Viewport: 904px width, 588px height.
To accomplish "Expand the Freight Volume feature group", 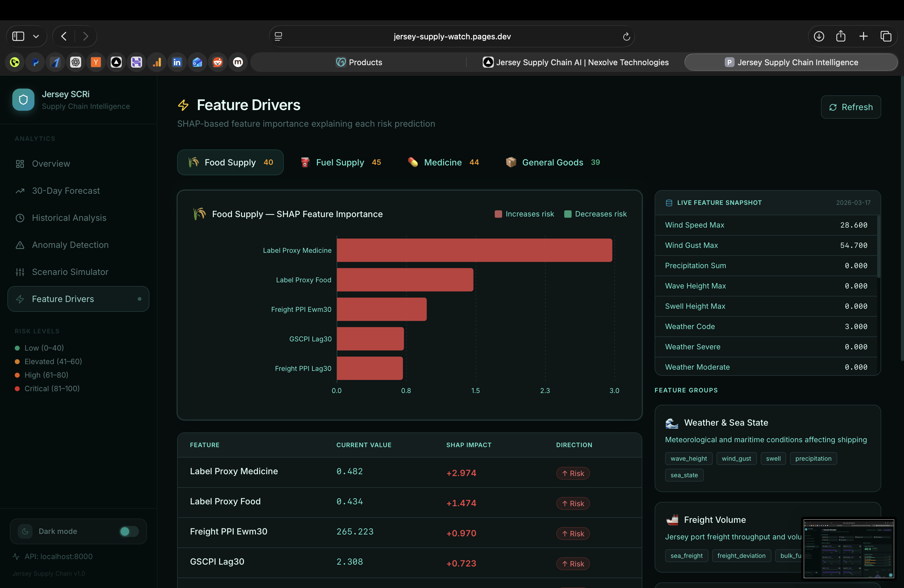I will (x=715, y=520).
